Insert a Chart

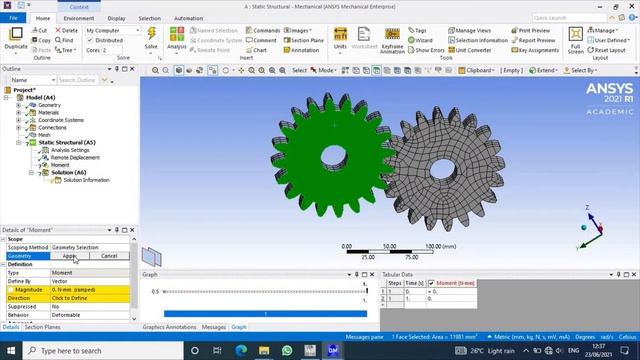point(256,50)
